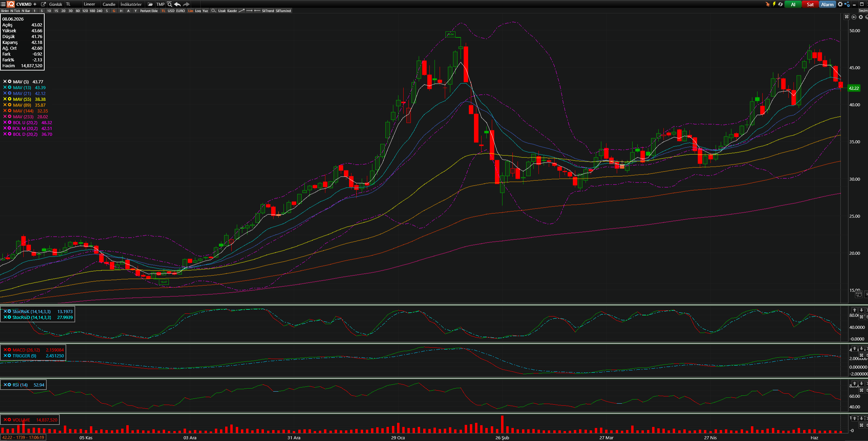The image size is (868, 441).
Task: Select the 60 minute period
Action: 78,11
